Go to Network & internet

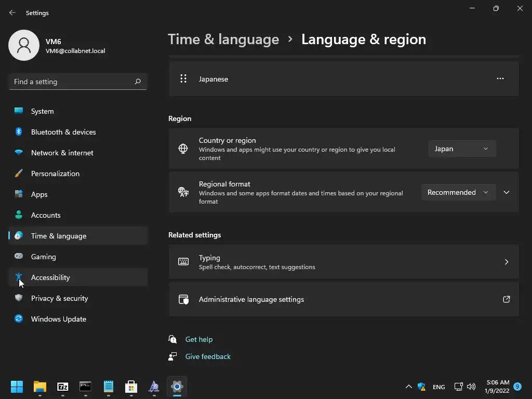pyautogui.click(x=78, y=153)
